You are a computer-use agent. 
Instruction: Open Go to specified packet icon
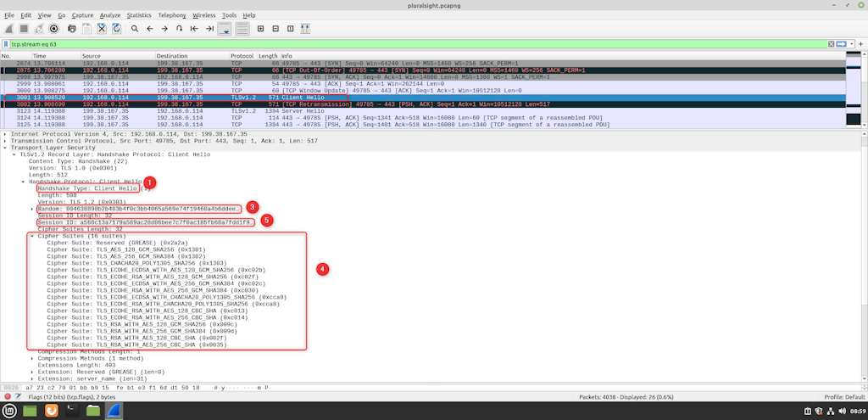[180, 29]
